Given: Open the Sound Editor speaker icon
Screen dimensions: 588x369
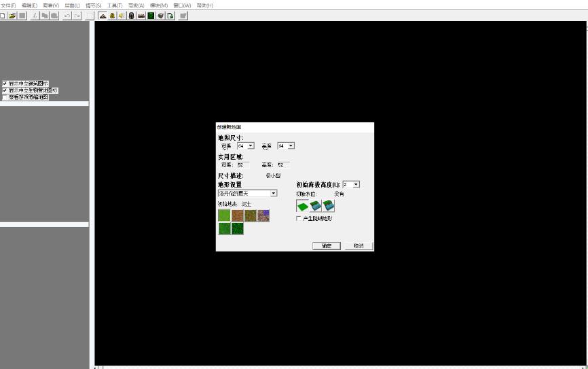Looking at the screenshot, I should pyautogui.click(x=122, y=16).
